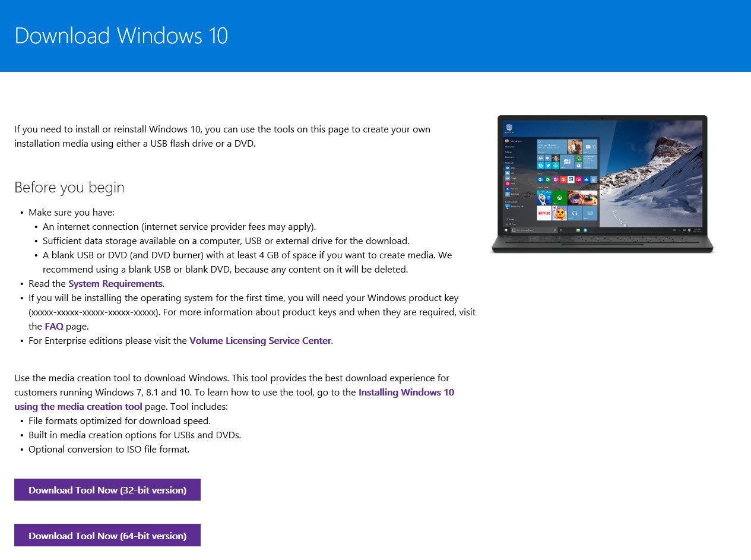Click the yellow chick game tile in the Start menu

coord(559,213)
